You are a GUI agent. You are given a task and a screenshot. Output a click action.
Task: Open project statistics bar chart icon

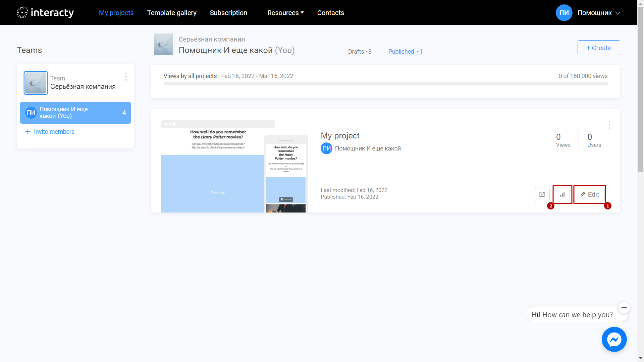[562, 194]
